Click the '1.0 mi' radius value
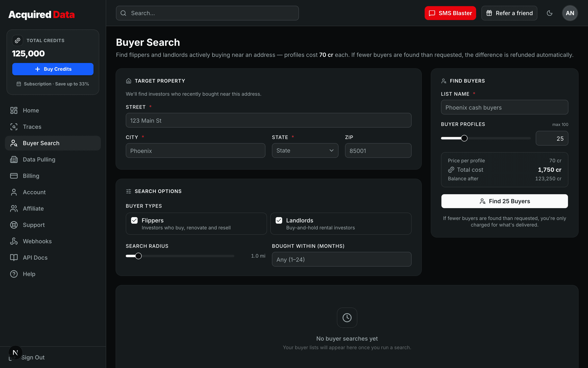 [x=258, y=256]
